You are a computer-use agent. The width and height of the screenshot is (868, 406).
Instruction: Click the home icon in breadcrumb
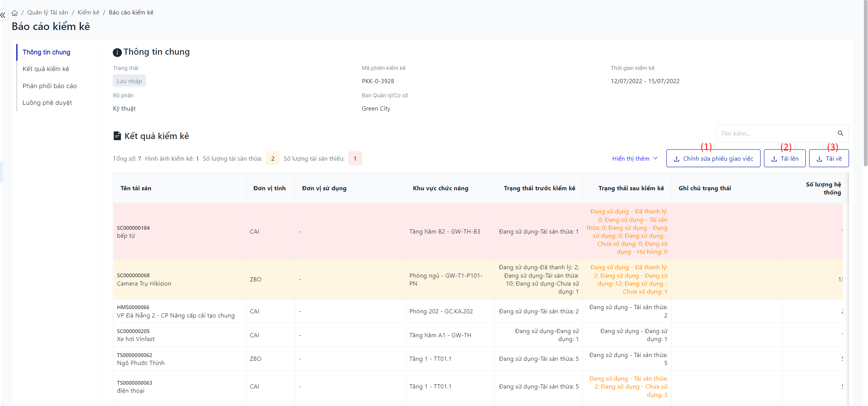click(15, 13)
